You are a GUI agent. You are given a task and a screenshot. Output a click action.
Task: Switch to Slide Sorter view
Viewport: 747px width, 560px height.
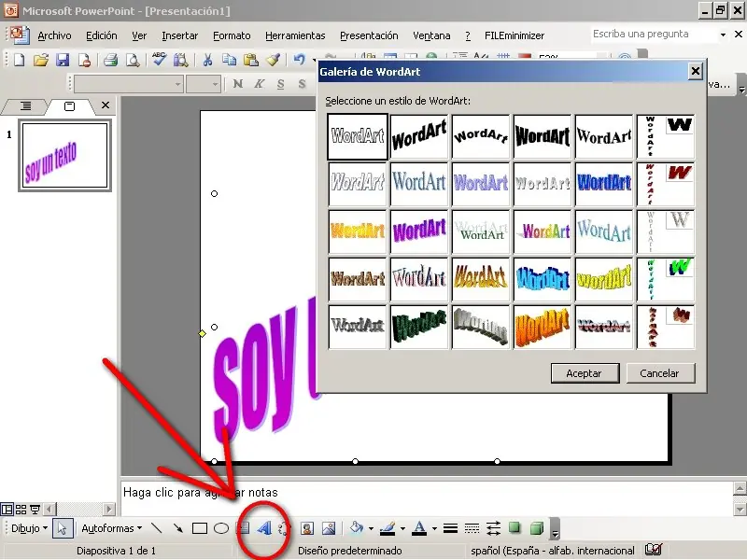(x=21, y=510)
